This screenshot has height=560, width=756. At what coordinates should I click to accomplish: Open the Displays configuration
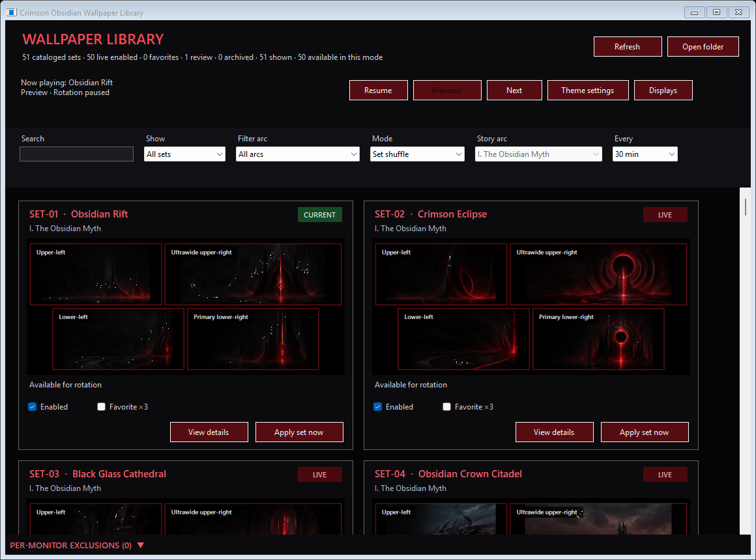(663, 90)
